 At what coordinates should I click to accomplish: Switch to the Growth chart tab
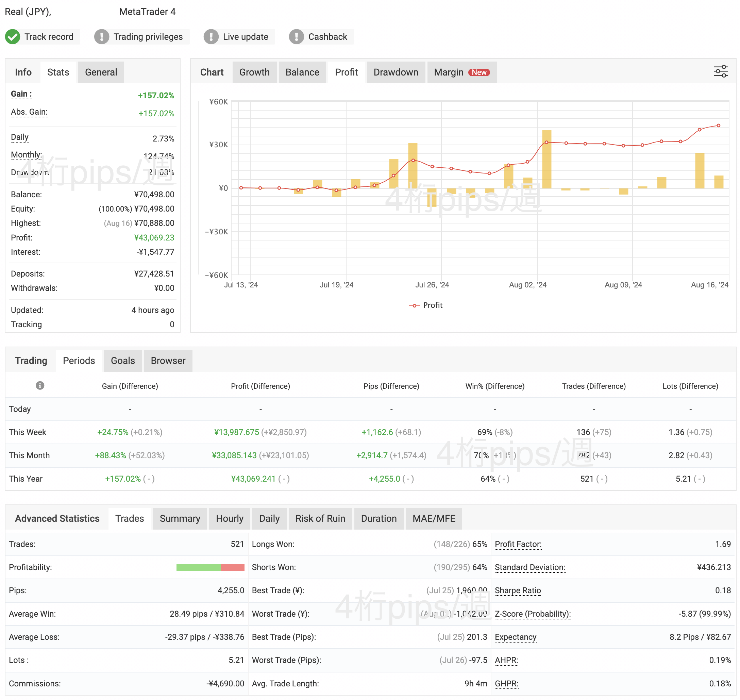pyautogui.click(x=254, y=72)
